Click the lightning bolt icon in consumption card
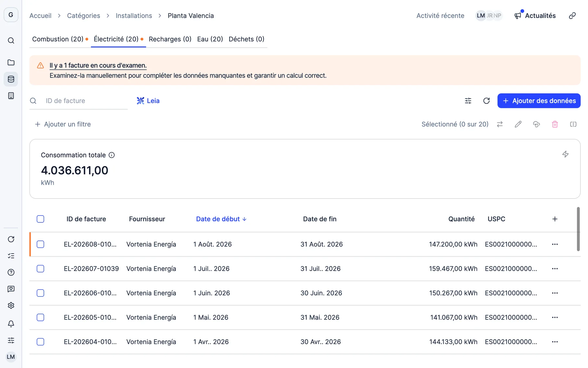588x368 pixels. (565, 154)
